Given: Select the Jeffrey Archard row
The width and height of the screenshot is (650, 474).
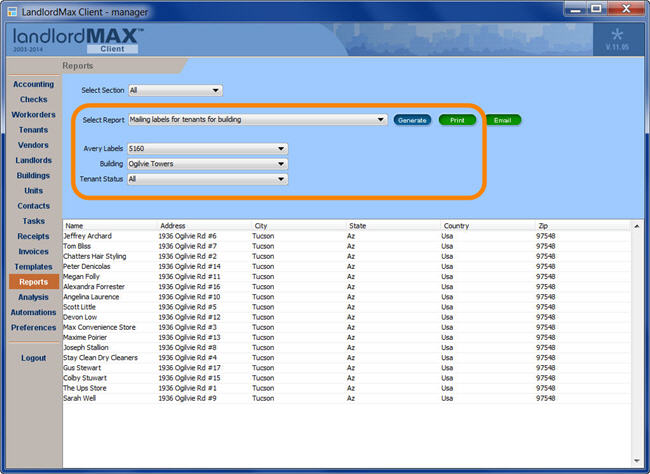Looking at the screenshot, I should 347,236.
